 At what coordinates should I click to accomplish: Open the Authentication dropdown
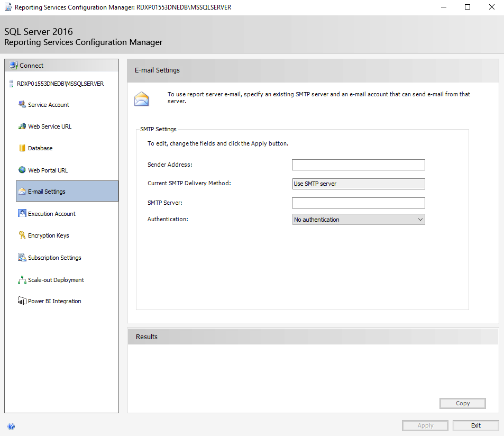click(359, 220)
